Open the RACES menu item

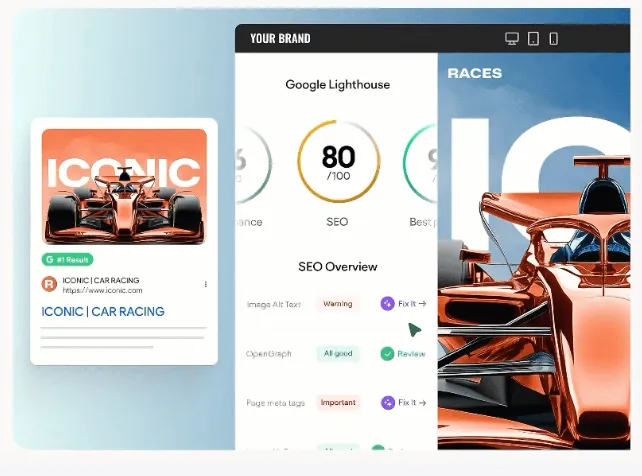475,73
